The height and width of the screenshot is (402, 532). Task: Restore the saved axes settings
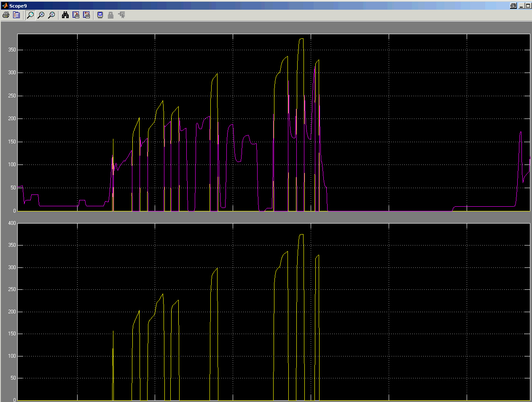point(86,15)
